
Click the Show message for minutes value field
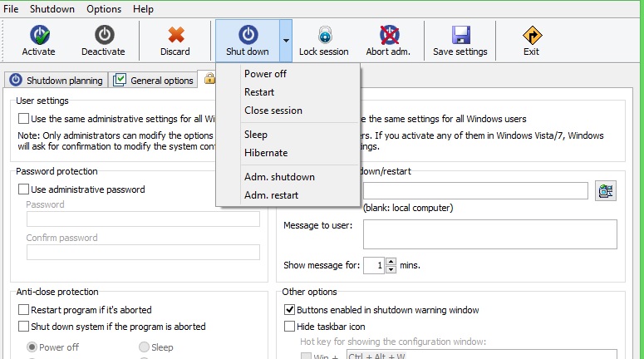(374, 265)
